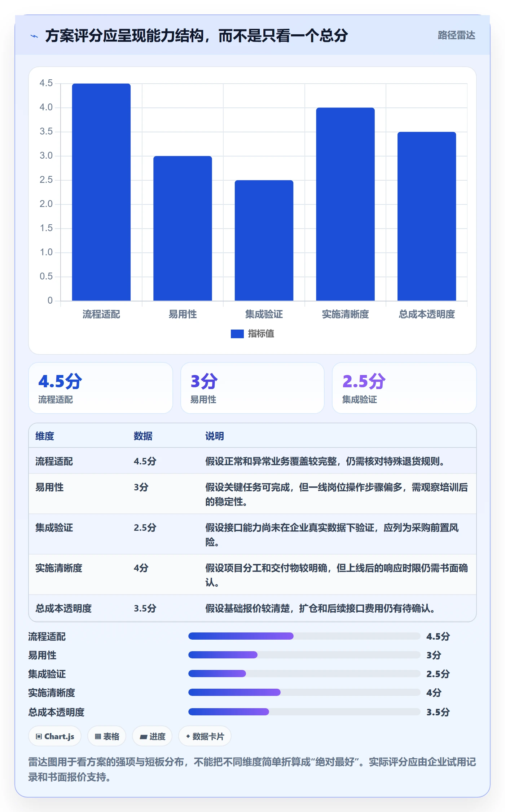Screen dimensions: 505x812
Task: Click the description about 采购前置风险
Action: coord(332,535)
